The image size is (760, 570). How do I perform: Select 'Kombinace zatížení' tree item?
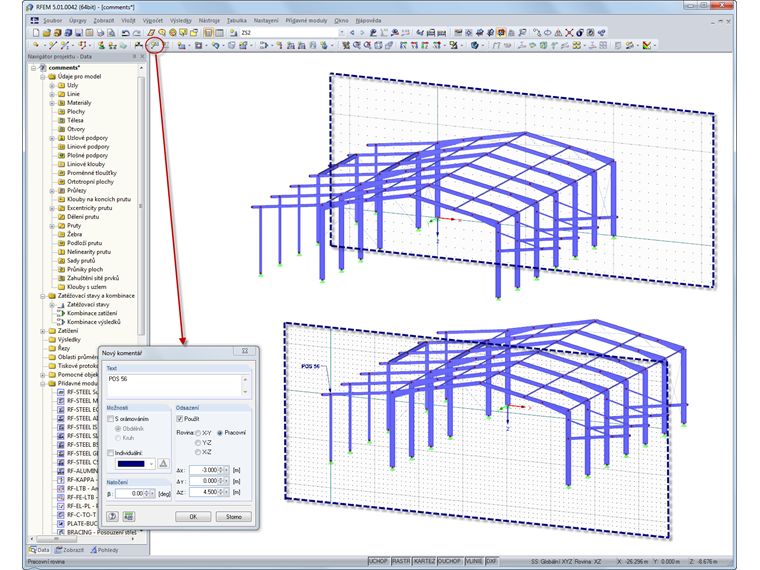(92, 313)
